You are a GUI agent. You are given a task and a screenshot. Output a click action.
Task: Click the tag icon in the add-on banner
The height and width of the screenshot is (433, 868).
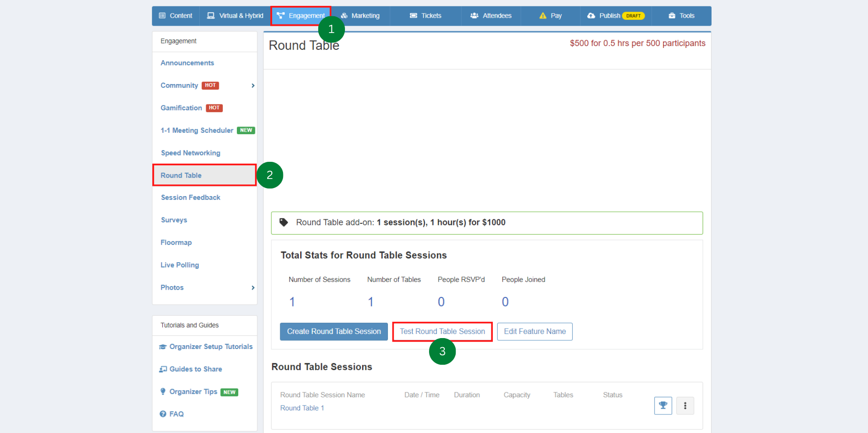pos(283,222)
